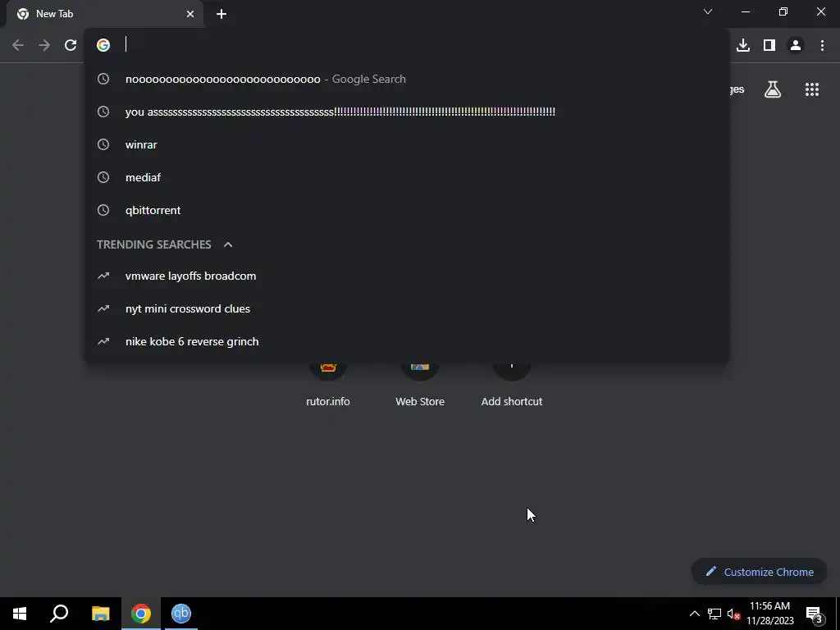This screenshot has height=630, width=840.
Task: Open a new tab with the plus button
Action: 221,14
